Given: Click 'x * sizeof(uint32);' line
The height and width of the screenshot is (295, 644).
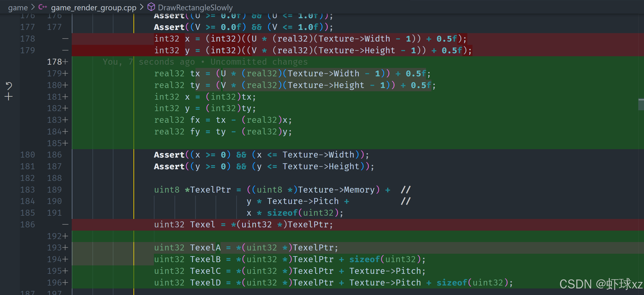Looking at the screenshot, I should pyautogui.click(x=295, y=213).
